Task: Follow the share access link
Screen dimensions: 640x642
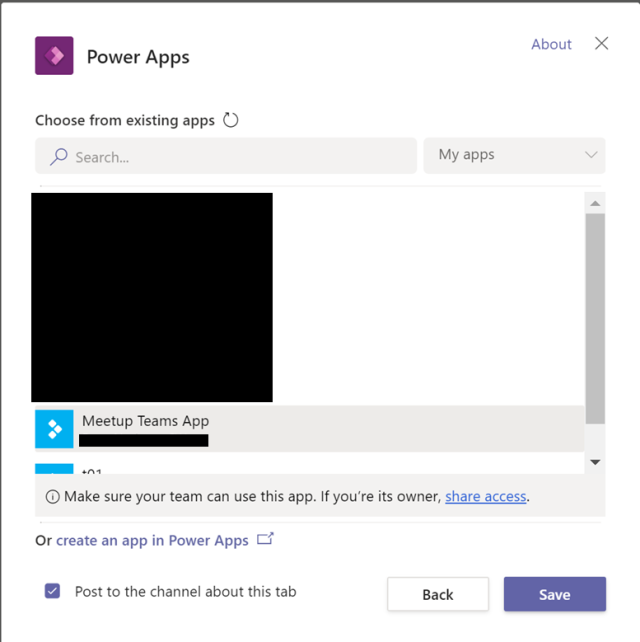Action: tap(486, 497)
